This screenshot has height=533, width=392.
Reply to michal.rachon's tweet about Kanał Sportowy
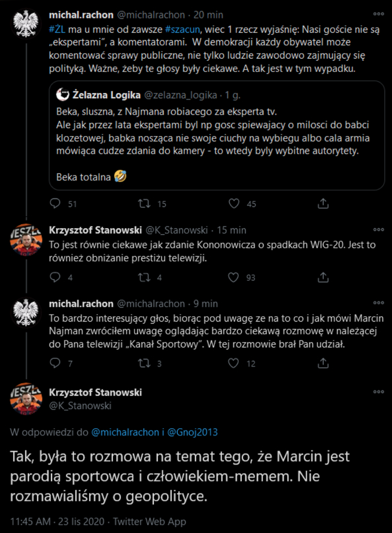(x=56, y=363)
